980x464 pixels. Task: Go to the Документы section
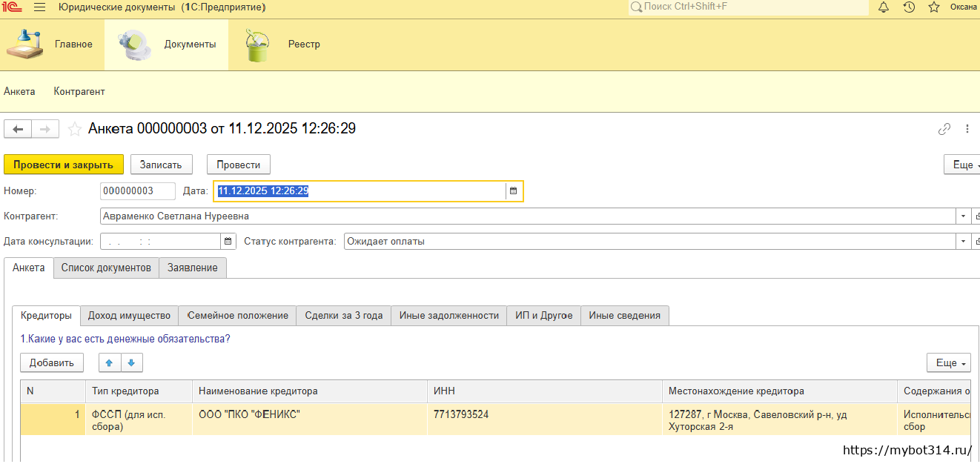pos(166,44)
